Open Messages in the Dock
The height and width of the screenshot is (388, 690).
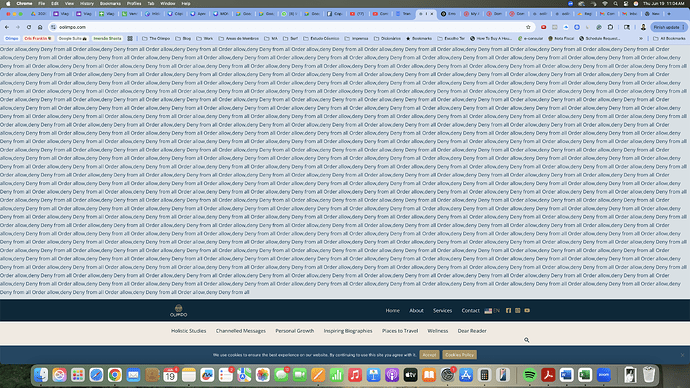click(281, 375)
